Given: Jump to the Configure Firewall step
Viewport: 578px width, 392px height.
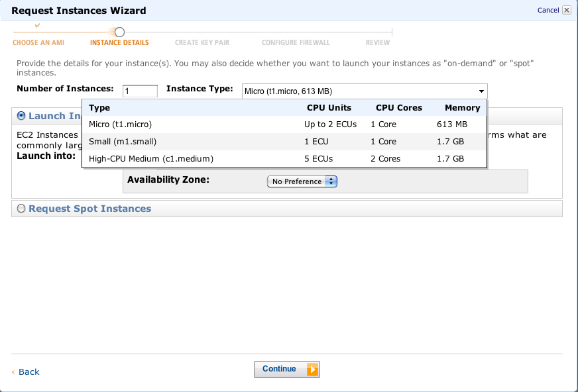Looking at the screenshot, I should (296, 42).
